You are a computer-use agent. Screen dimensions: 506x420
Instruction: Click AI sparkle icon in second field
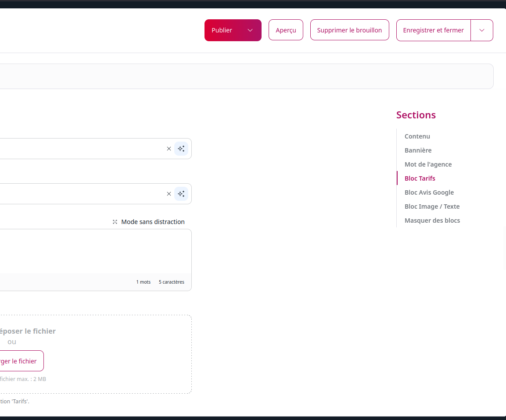[181, 194]
